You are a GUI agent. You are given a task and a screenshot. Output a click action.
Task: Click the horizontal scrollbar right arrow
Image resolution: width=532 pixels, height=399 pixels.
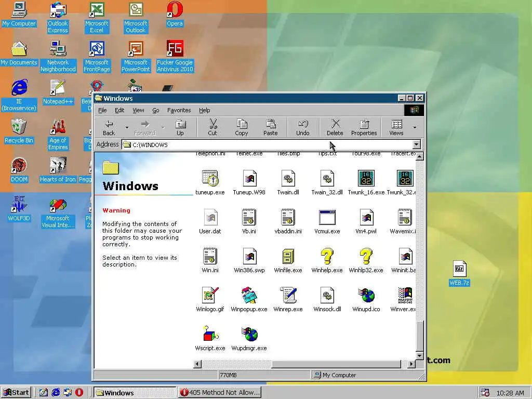[411, 364]
